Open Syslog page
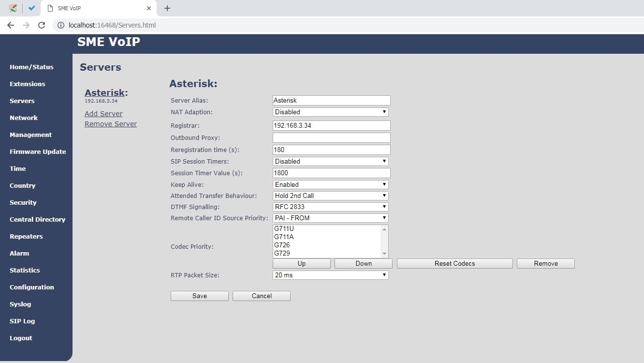Screen dimensions: 644x363 [x=20, y=304]
